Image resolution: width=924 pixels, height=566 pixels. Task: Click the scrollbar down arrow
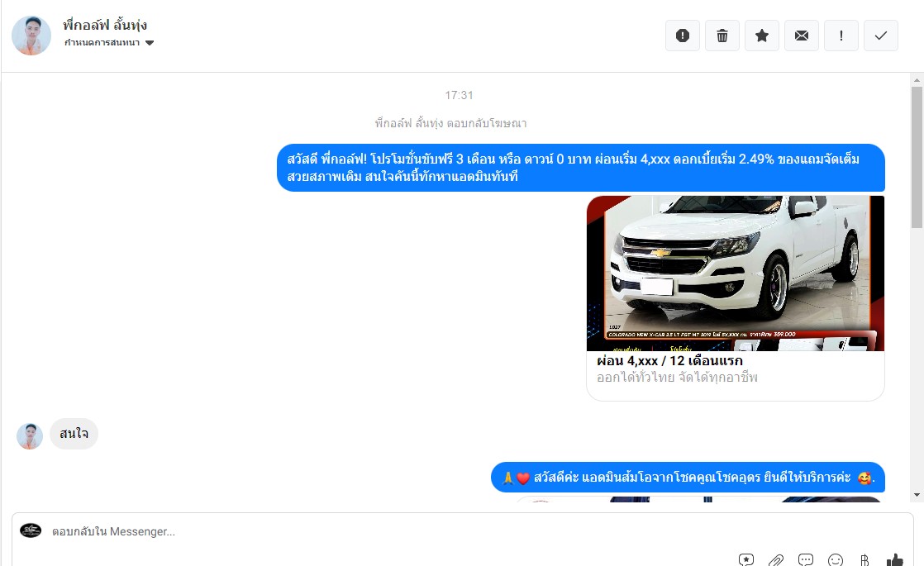[x=917, y=495]
